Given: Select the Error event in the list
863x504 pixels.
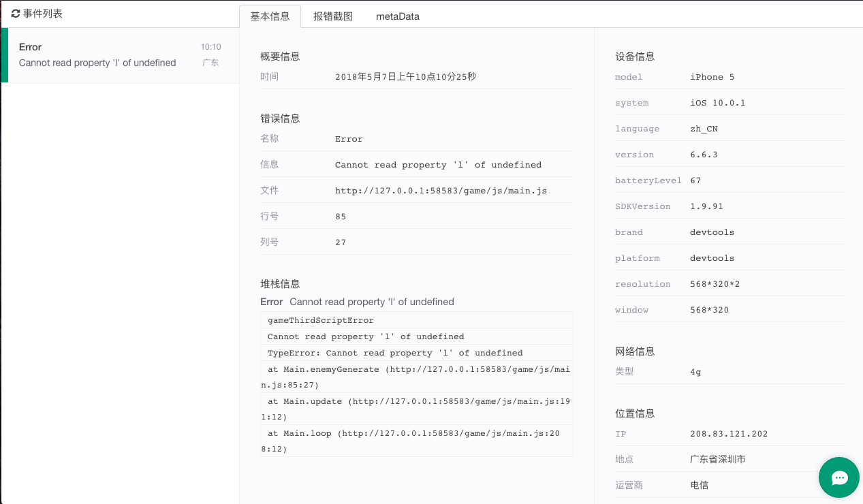Looking at the screenshot, I should pos(120,55).
